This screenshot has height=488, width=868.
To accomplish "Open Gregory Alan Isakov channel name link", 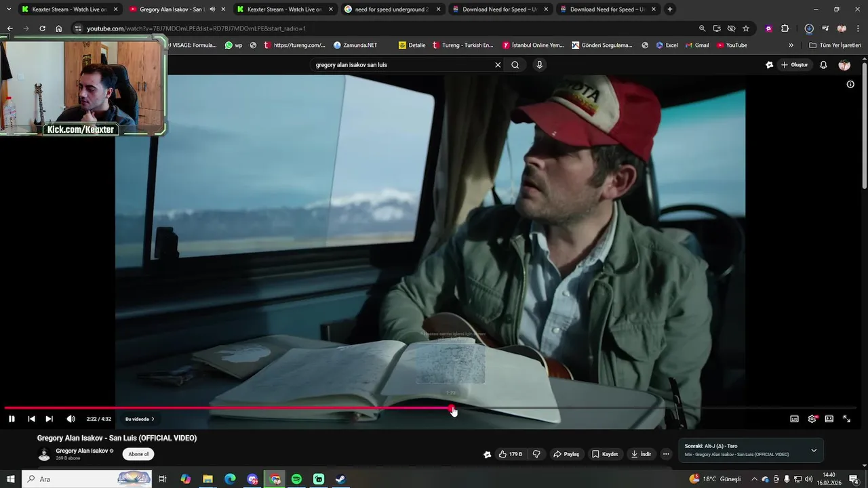I will pos(82,451).
